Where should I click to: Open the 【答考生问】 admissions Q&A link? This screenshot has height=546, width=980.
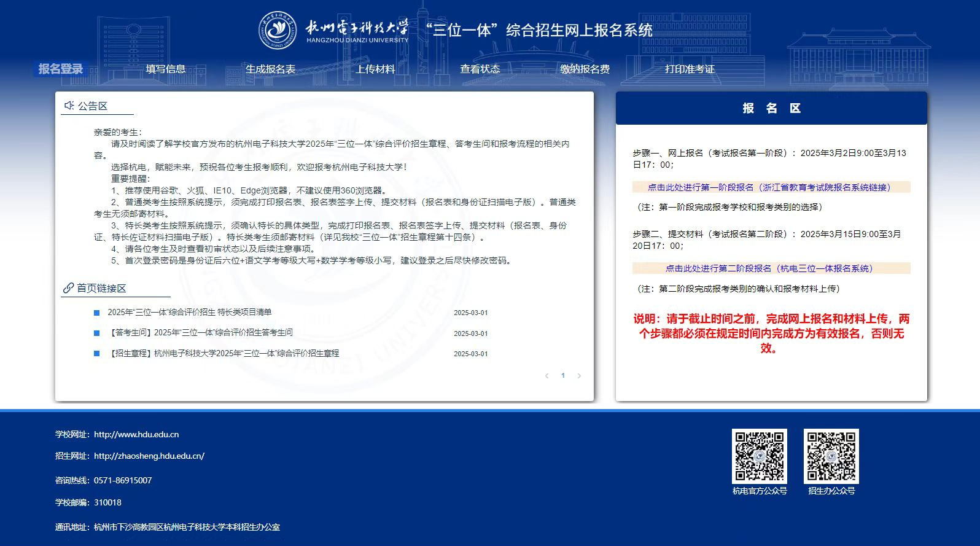tap(200, 333)
